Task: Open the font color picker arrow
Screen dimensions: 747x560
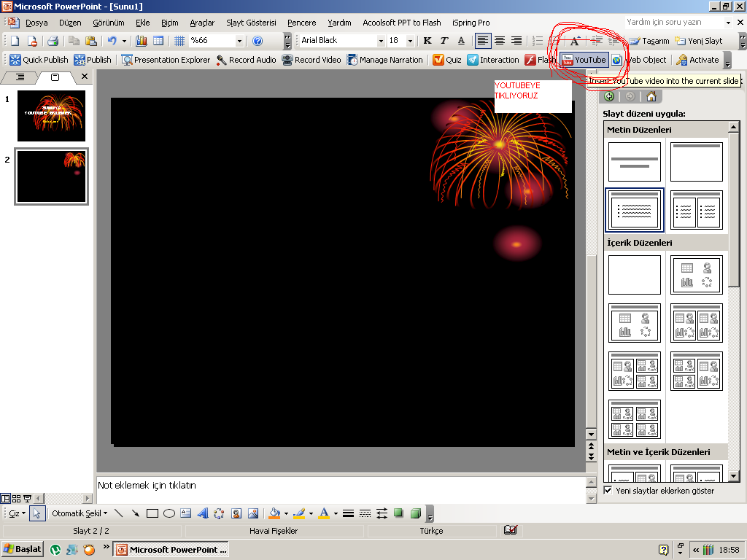Action: tap(336, 513)
